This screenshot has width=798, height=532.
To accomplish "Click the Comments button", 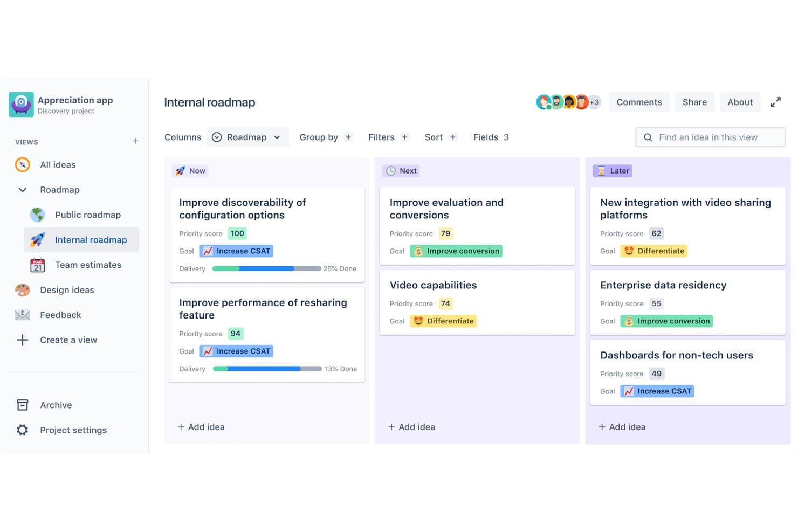I will (x=639, y=102).
